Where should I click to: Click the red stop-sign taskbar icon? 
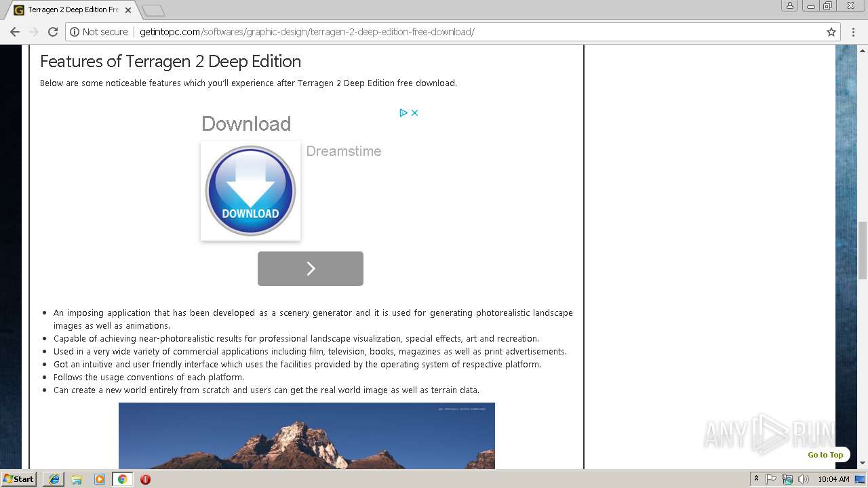coord(145,479)
